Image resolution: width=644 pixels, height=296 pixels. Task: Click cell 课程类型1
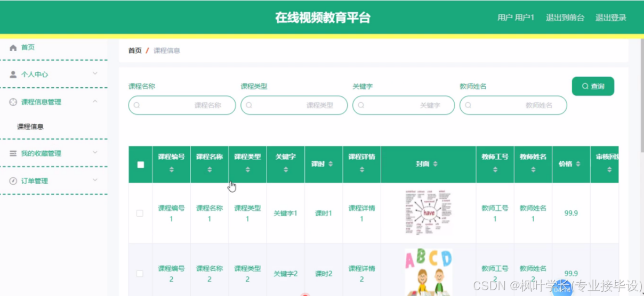pos(247,213)
